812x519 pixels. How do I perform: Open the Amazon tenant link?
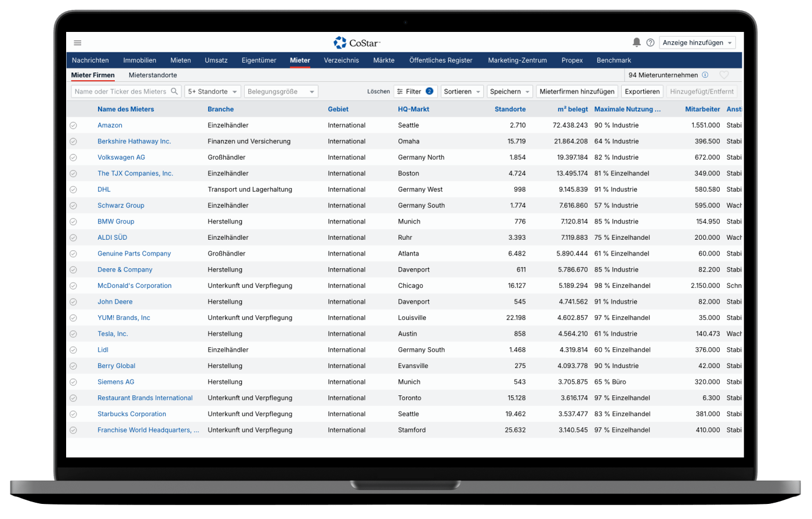tap(110, 125)
